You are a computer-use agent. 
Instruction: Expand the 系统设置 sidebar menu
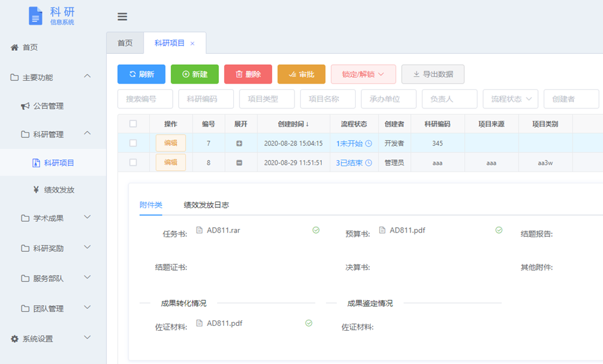coord(53,339)
